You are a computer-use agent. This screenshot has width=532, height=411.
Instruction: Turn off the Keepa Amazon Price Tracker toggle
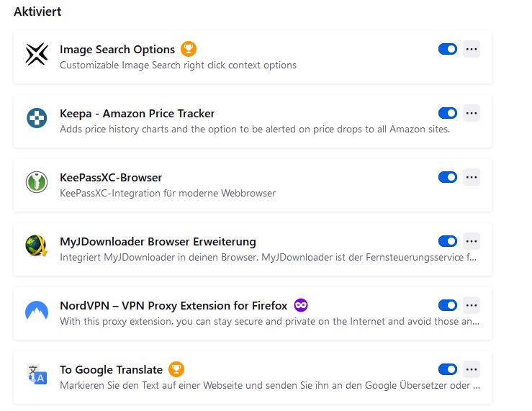447,113
